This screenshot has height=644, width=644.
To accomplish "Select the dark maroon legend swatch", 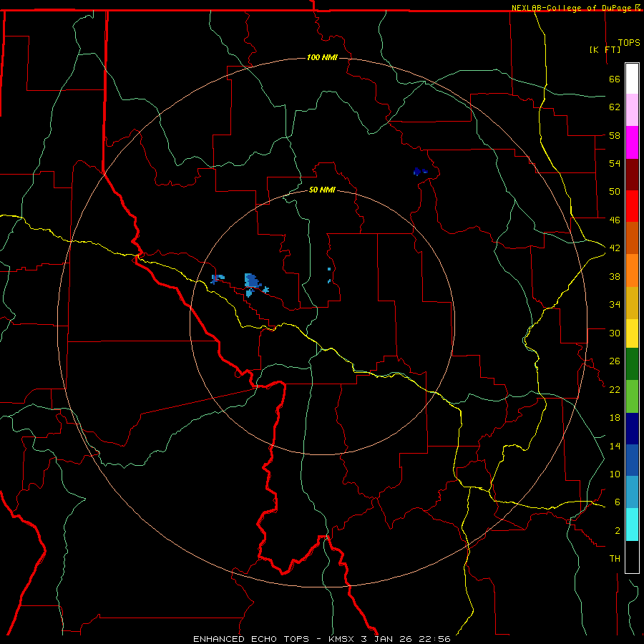I will (x=632, y=175).
